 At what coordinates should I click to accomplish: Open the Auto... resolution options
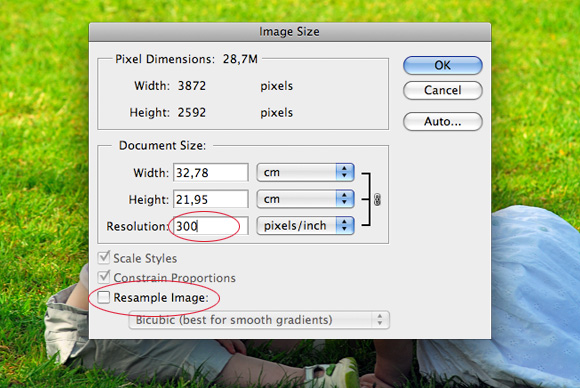click(x=442, y=122)
